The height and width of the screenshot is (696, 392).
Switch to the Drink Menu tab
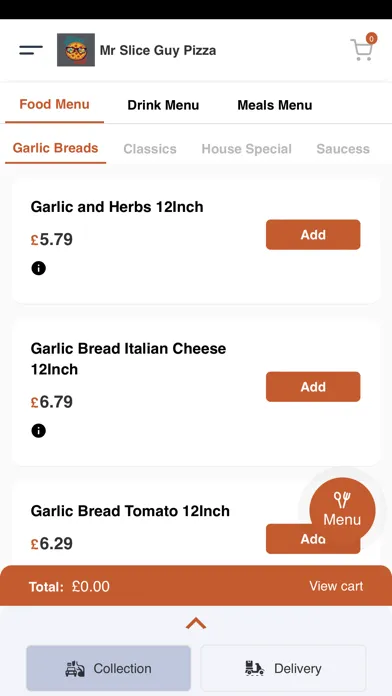coord(163,105)
